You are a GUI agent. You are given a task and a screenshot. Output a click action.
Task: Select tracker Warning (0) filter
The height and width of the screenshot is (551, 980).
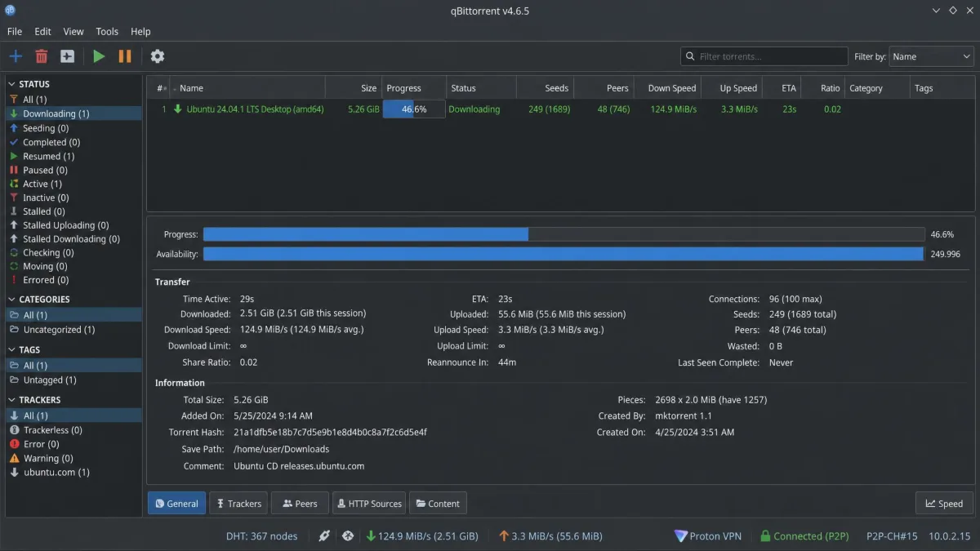73,458
